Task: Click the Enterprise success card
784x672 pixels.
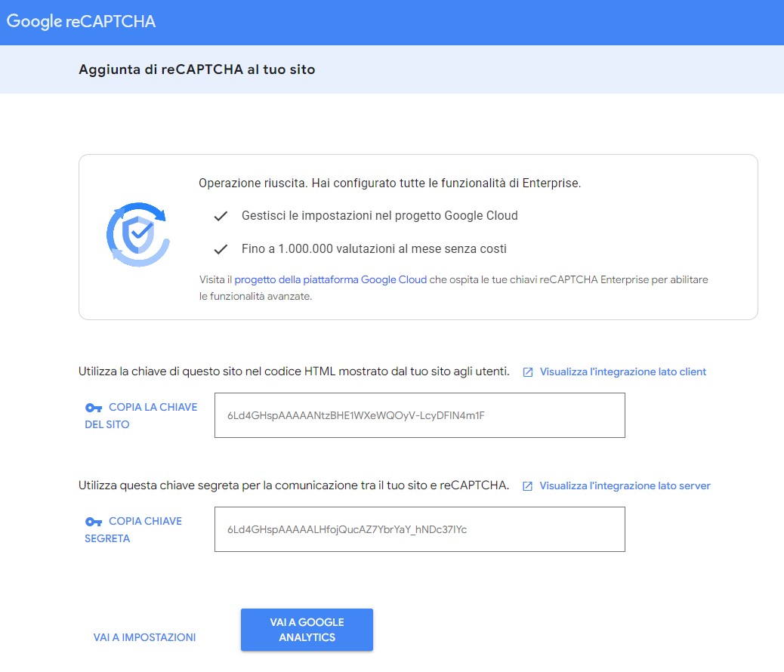Action: (418, 236)
